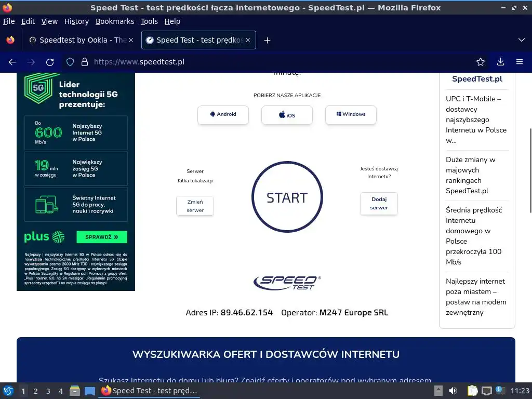This screenshot has height=399, width=532.
Task: Download the Windows app
Action: tap(351, 115)
